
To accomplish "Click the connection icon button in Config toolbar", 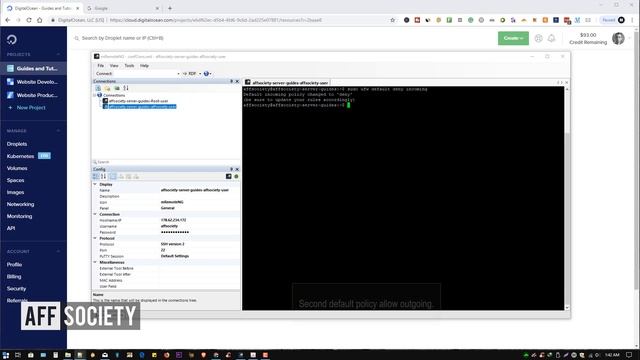I will pyautogui.click(x=229, y=177).
